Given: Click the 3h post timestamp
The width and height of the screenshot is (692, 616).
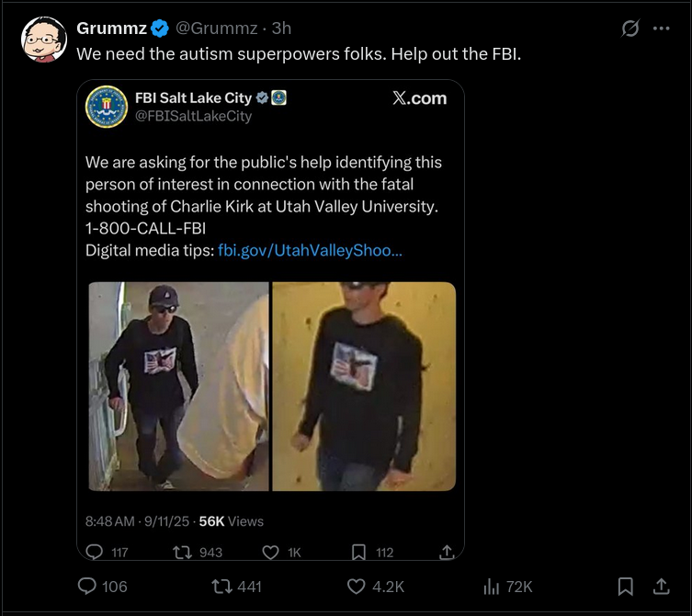Looking at the screenshot, I should pyautogui.click(x=281, y=29).
